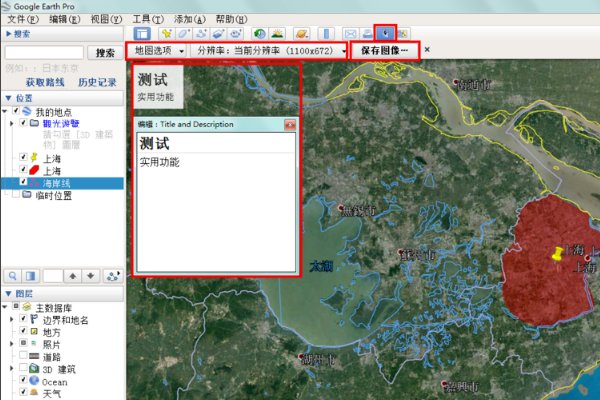Open the 视图 menu

106,19
